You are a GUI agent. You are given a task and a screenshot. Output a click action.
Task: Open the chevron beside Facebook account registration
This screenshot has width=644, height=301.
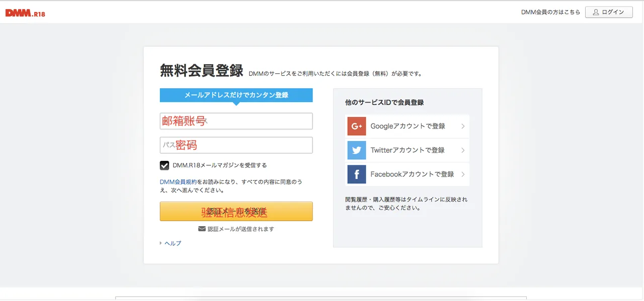(x=463, y=174)
